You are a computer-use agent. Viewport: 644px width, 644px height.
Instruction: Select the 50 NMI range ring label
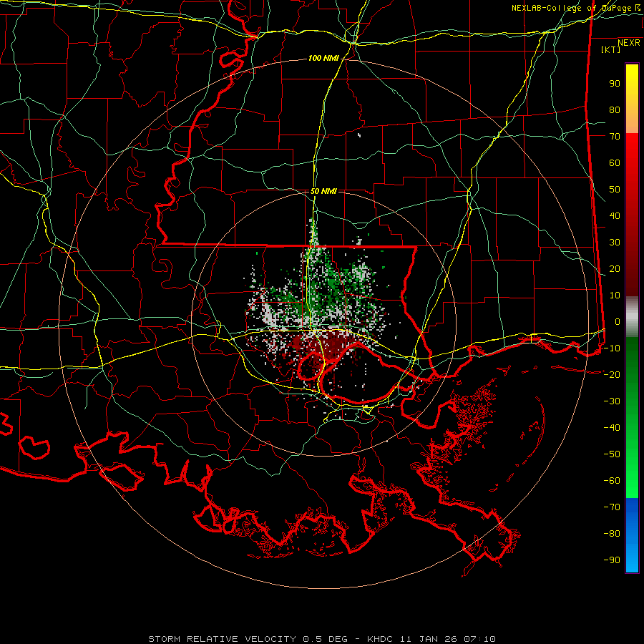[x=323, y=191]
